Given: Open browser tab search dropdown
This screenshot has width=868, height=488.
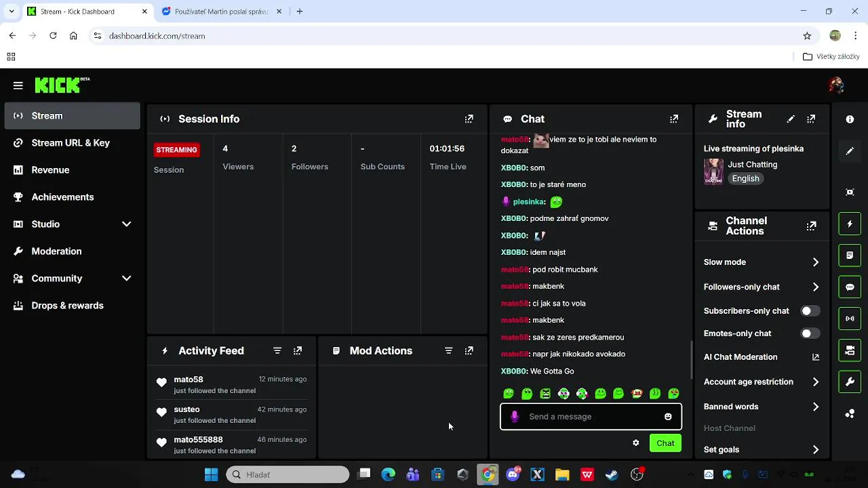Looking at the screenshot, I should (x=11, y=12).
